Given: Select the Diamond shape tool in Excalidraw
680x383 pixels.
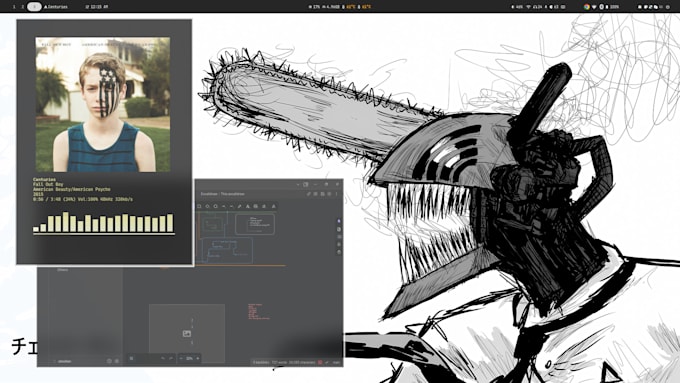Looking at the screenshot, I should [207, 206].
